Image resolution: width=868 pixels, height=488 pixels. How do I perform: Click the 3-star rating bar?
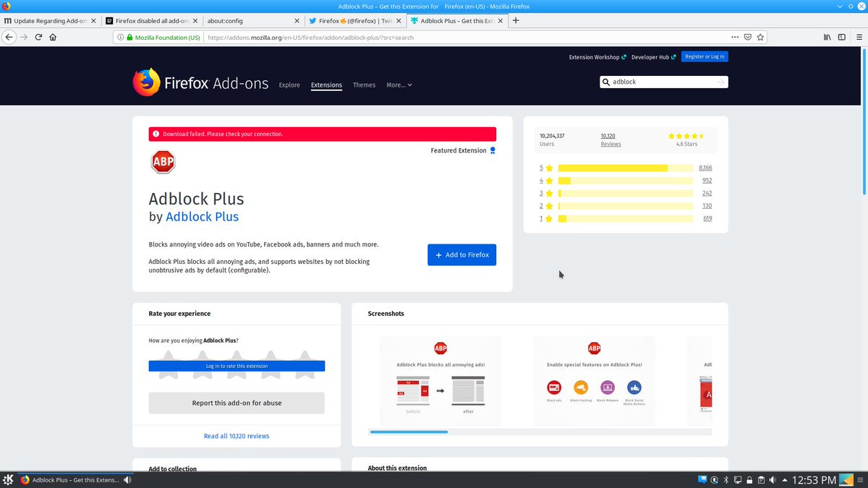click(x=625, y=193)
